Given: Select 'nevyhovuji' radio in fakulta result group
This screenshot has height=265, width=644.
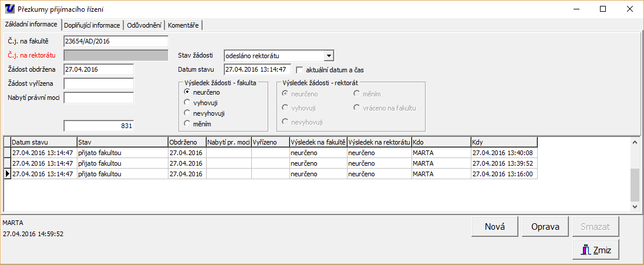Looking at the screenshot, I should tap(187, 113).
